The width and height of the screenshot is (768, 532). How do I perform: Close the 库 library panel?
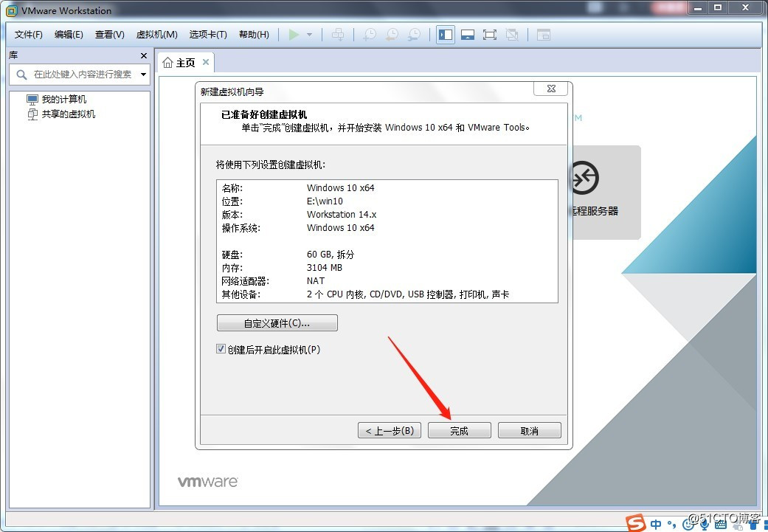144,56
